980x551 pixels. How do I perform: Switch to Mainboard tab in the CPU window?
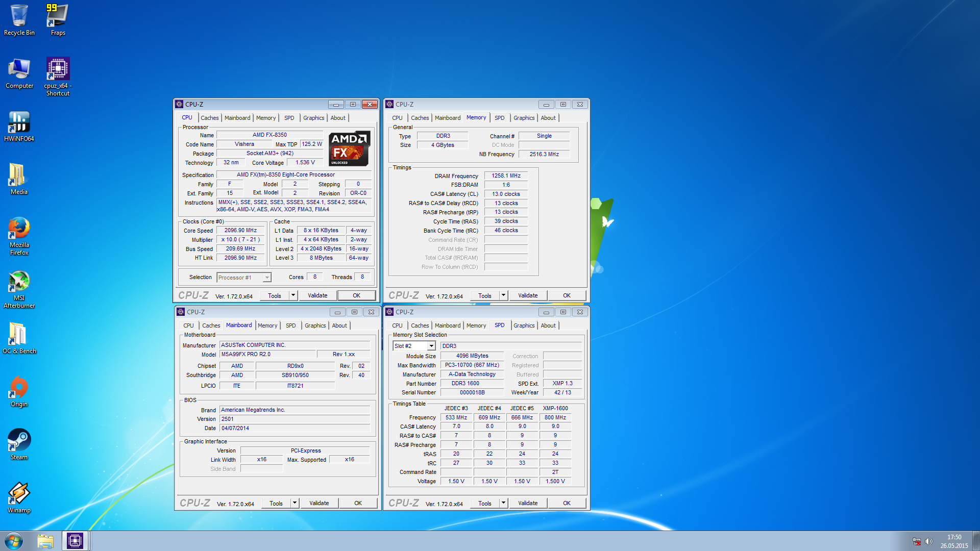(x=237, y=118)
